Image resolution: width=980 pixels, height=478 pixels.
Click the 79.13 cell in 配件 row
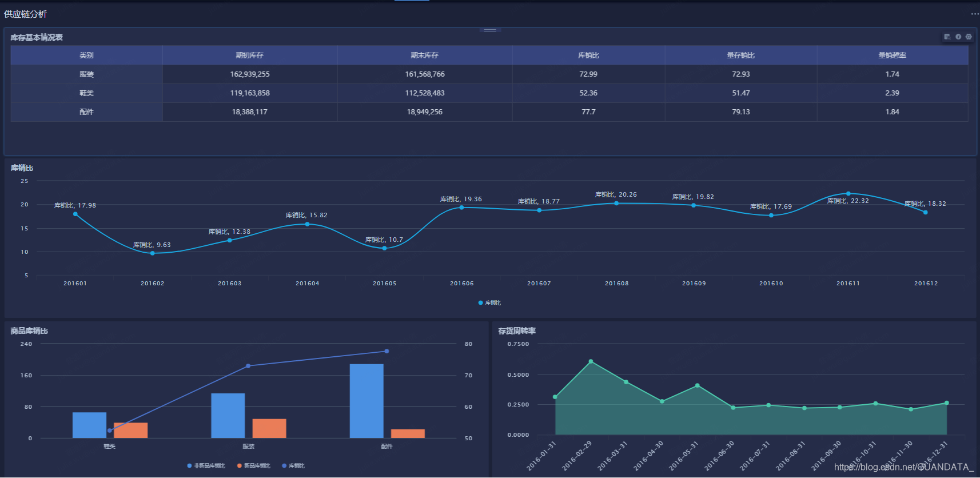(x=741, y=112)
